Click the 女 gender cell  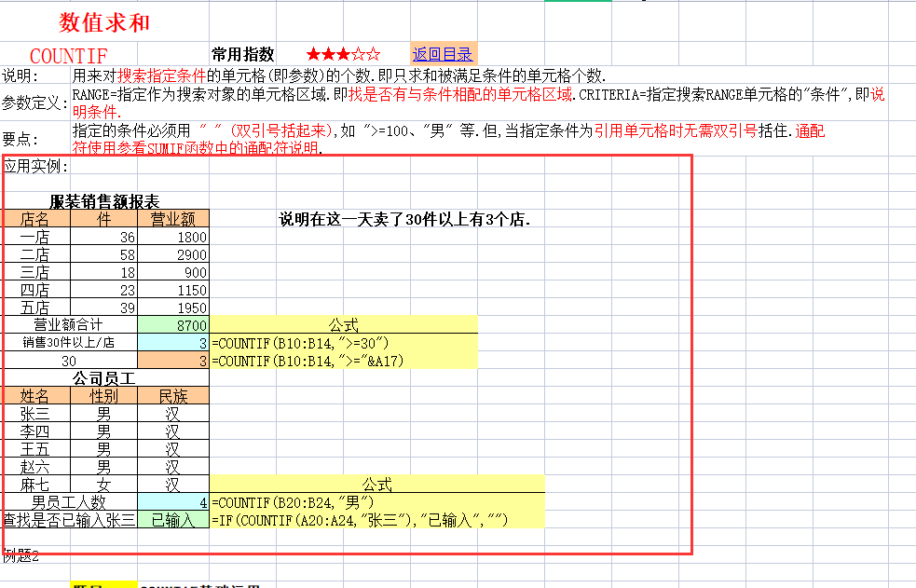(x=104, y=484)
